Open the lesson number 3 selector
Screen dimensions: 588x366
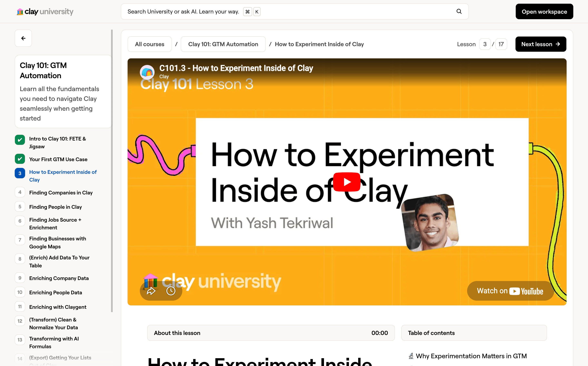485,44
